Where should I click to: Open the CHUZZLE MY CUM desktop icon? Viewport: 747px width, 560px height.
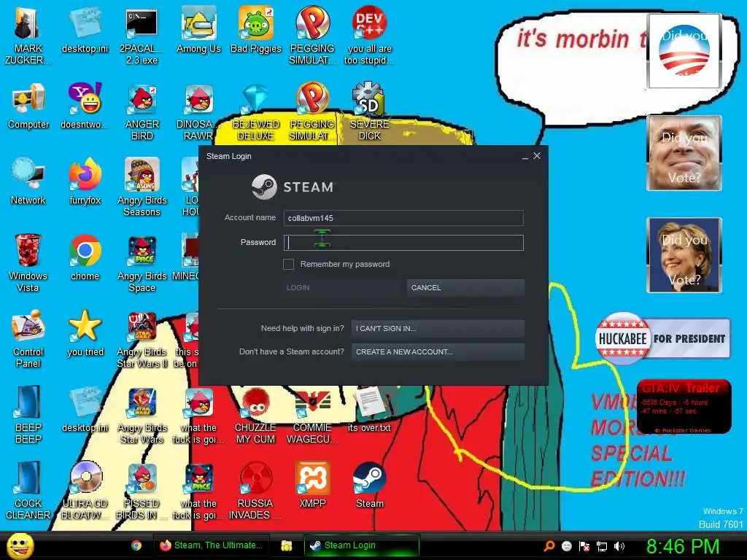click(x=256, y=414)
